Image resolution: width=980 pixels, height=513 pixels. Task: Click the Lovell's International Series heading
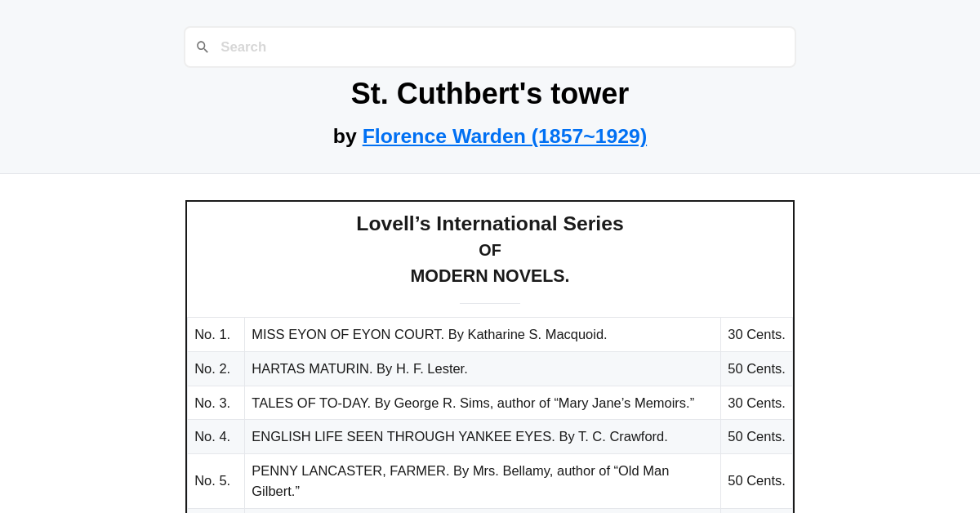490,223
